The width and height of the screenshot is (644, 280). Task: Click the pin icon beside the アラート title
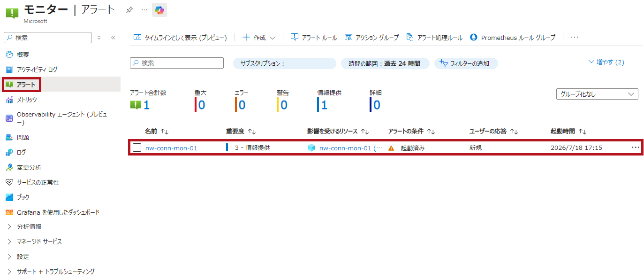129,10
